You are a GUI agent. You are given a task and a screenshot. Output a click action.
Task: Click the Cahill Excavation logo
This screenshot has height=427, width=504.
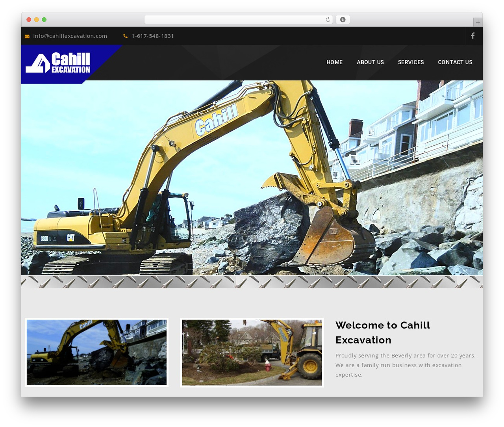pos(58,63)
